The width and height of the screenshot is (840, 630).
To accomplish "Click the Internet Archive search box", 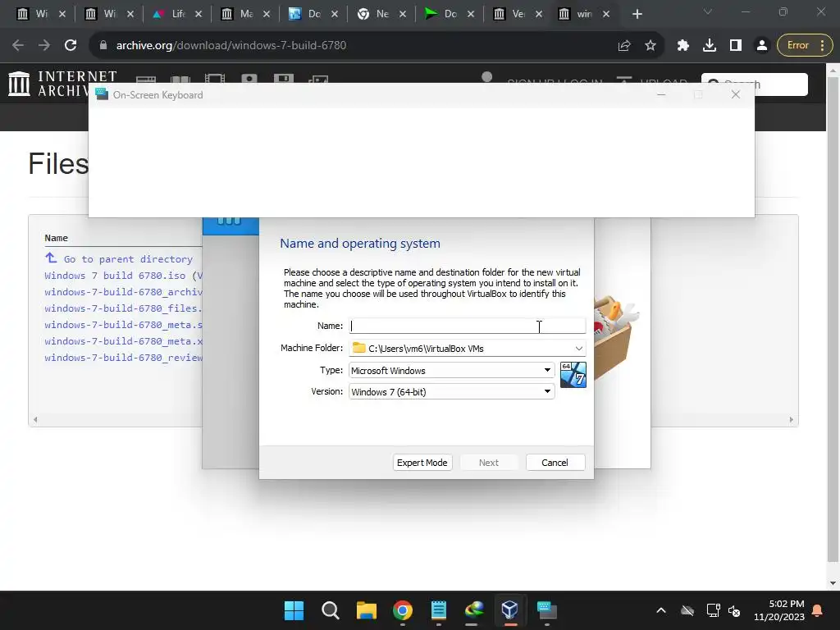I will point(755,84).
